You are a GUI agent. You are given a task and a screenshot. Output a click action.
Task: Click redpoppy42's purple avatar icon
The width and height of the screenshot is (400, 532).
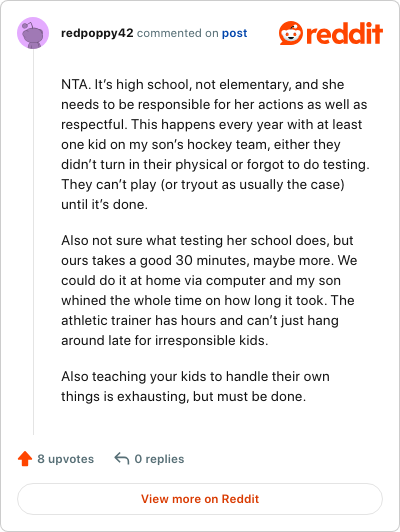point(33,33)
